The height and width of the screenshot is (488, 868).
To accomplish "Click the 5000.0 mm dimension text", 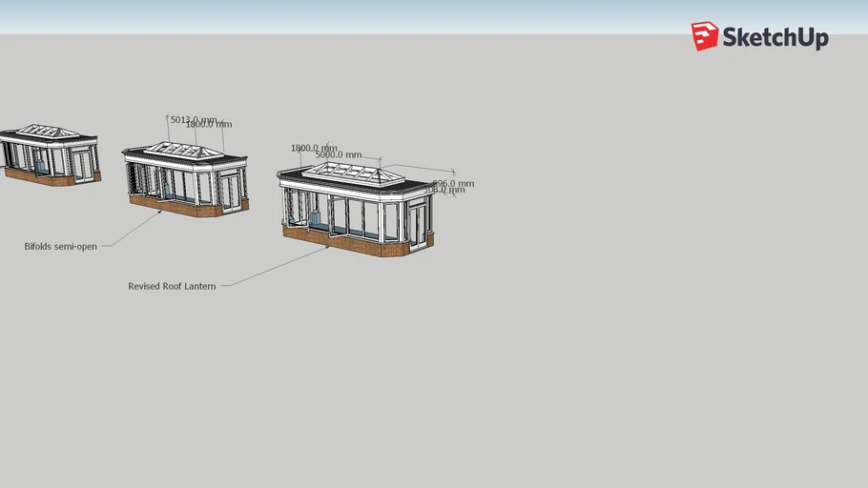I will tap(339, 154).
